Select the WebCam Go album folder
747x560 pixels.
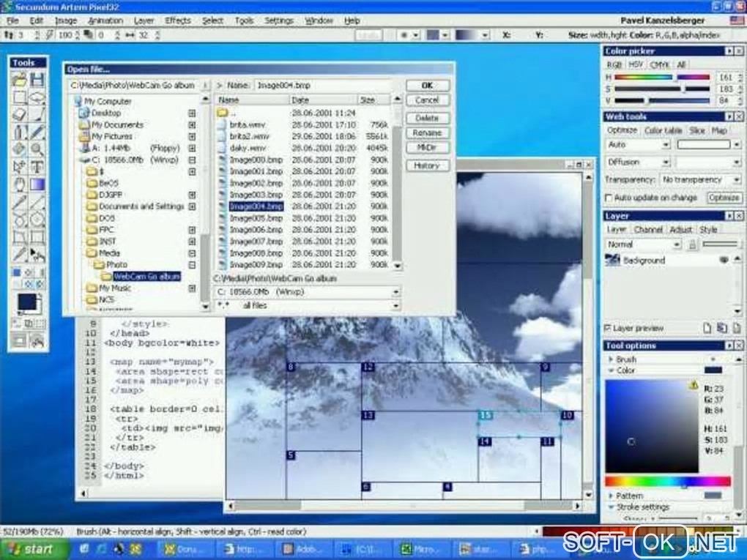(146, 276)
